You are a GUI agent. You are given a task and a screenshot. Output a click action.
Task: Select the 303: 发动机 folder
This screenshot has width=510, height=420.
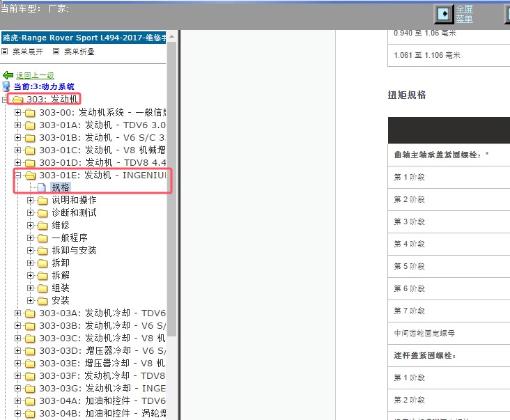52,99
